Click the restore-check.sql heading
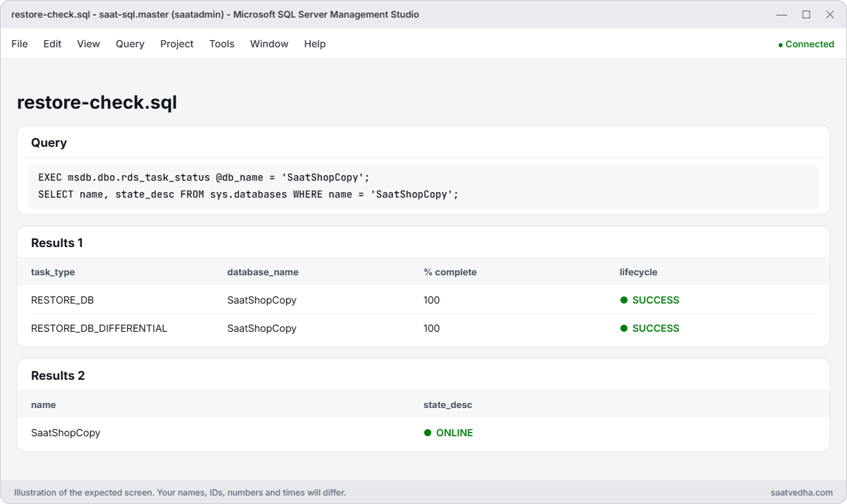Image resolution: width=847 pixels, height=504 pixels. point(97,102)
